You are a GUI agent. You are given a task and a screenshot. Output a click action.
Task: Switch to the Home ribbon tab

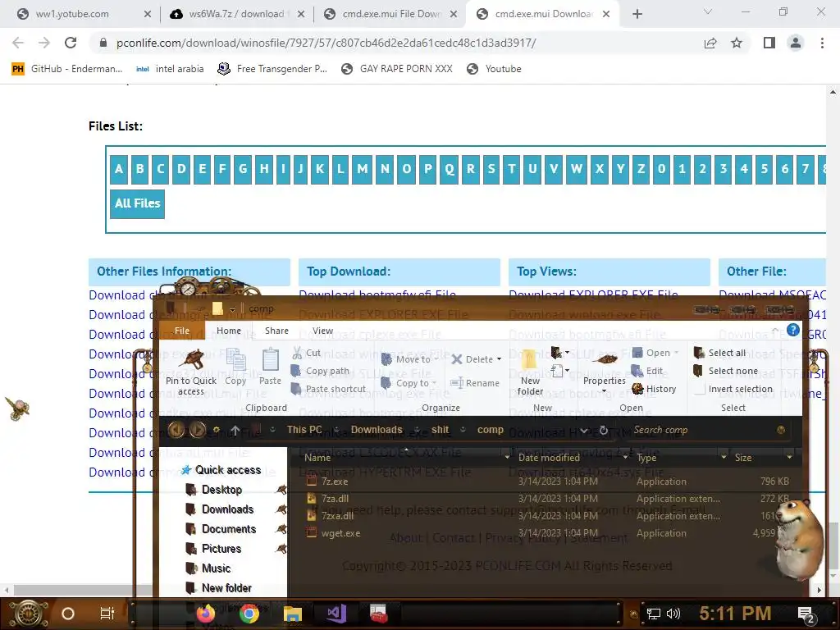pyautogui.click(x=229, y=331)
